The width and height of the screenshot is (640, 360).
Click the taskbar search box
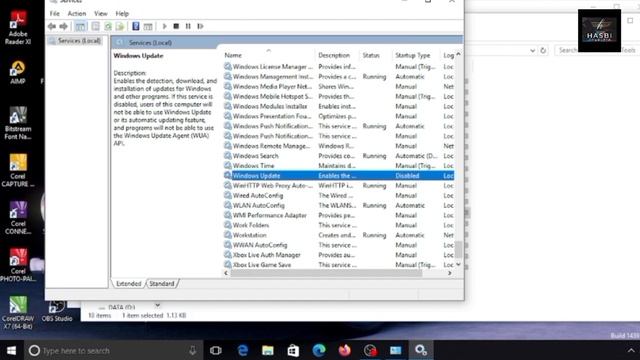113,351
